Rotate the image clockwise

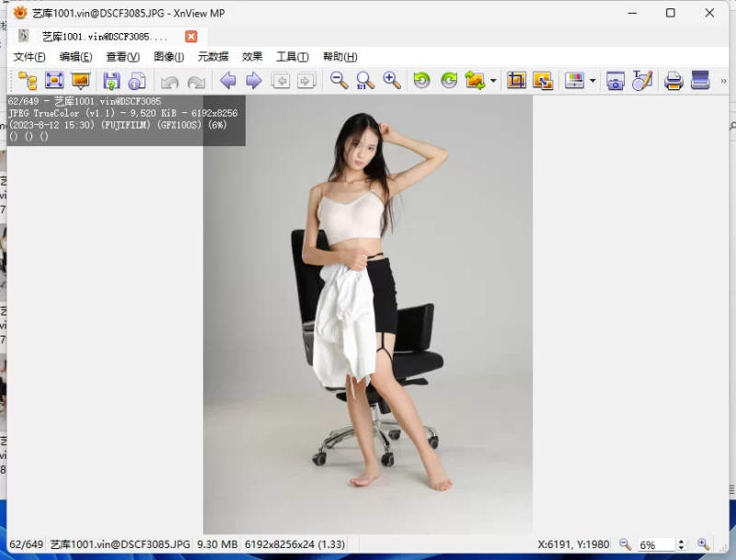(x=449, y=81)
